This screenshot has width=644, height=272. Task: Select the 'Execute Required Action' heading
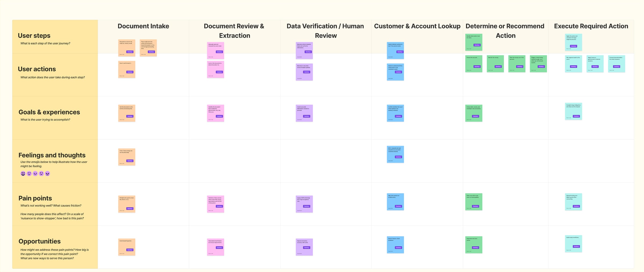pyautogui.click(x=591, y=26)
